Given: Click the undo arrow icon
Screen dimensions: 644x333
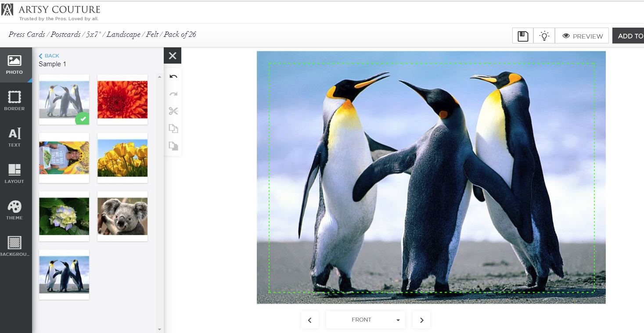Looking at the screenshot, I should pyautogui.click(x=173, y=77).
